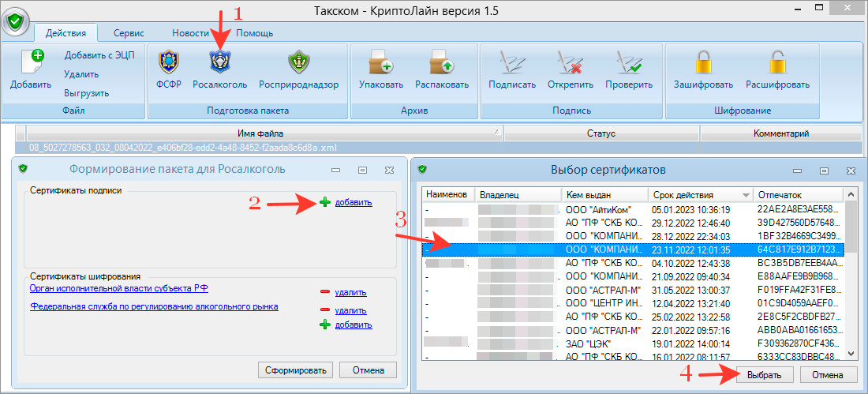Select certificate expiring 25.02.2022 13:22:58
Image resolution: width=868 pixels, height=394 pixels.
634,317
